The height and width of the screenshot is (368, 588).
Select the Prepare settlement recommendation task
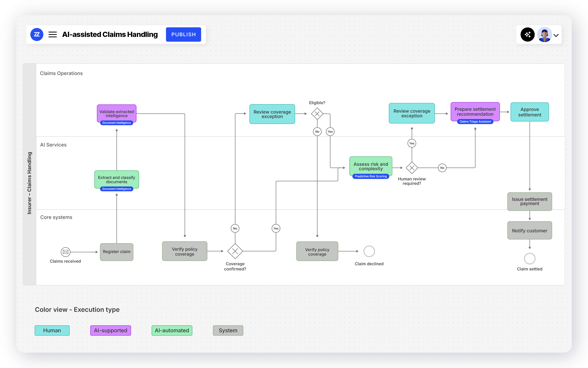[475, 112]
